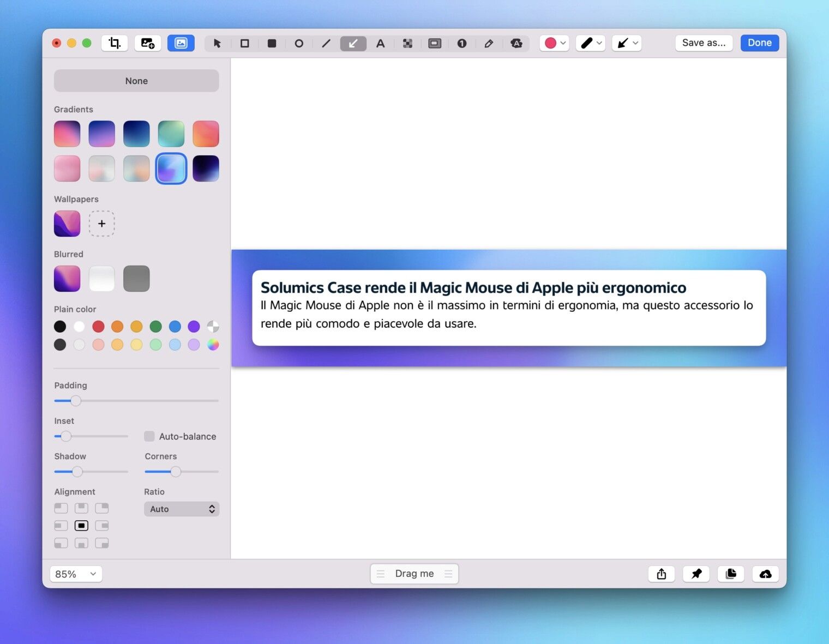Adjust the Padding slider
Screen dimensions: 829x644
coord(136,401)
